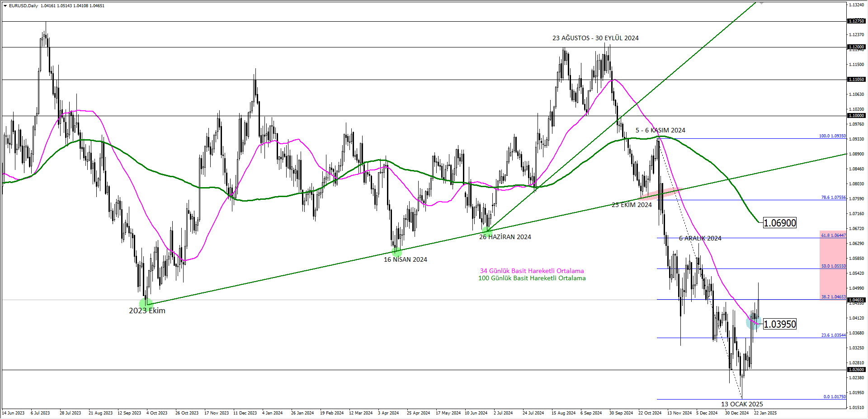Select the EURUSD,Daily chart title text

point(24,6)
